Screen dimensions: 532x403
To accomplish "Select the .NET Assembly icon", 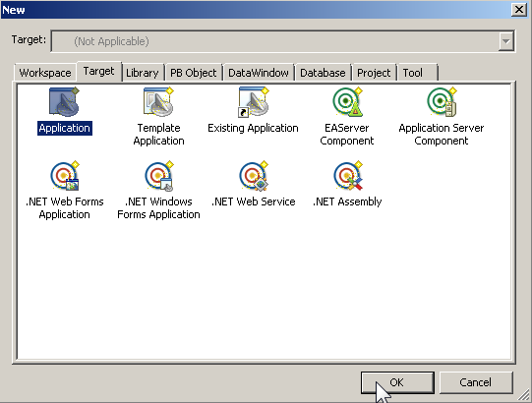I will tap(348, 176).
